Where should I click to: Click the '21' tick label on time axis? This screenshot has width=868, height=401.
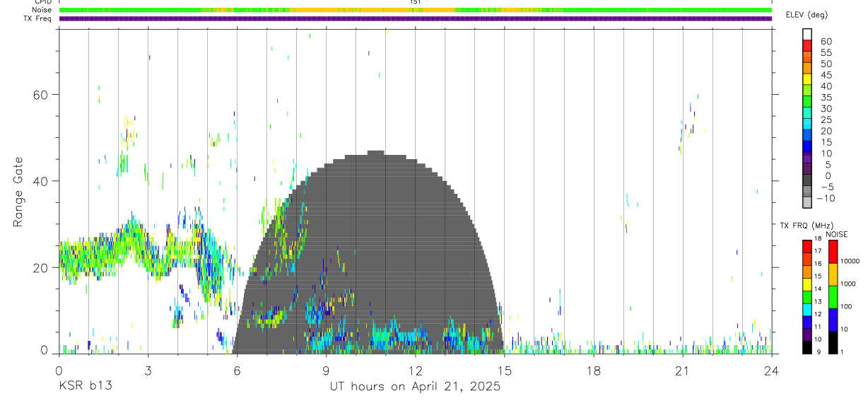[x=682, y=371]
